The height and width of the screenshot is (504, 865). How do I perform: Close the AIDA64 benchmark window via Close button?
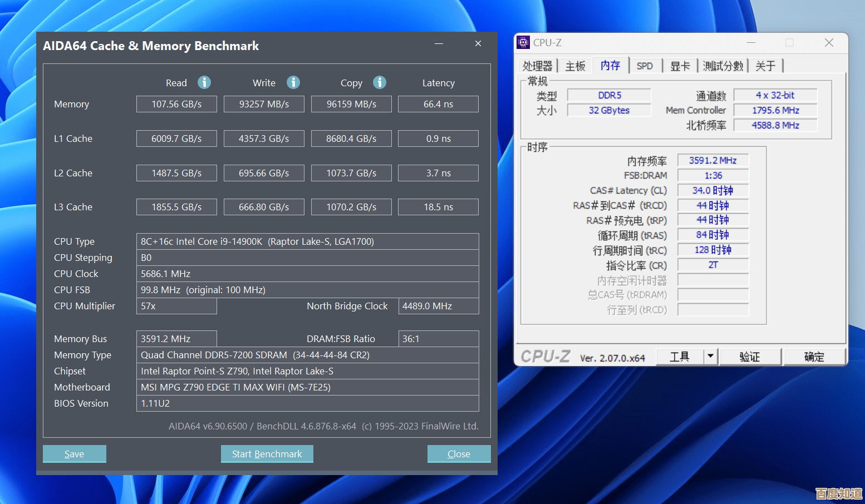point(459,453)
